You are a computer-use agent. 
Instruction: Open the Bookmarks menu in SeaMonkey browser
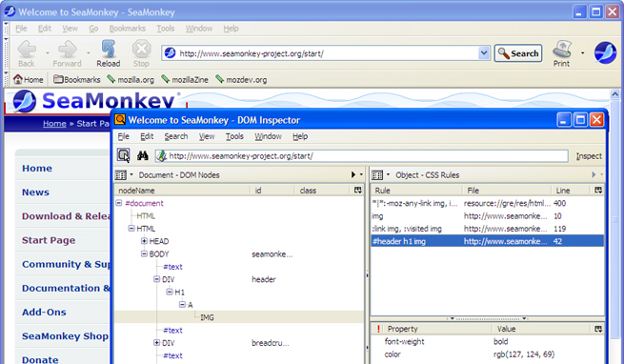coord(128,29)
